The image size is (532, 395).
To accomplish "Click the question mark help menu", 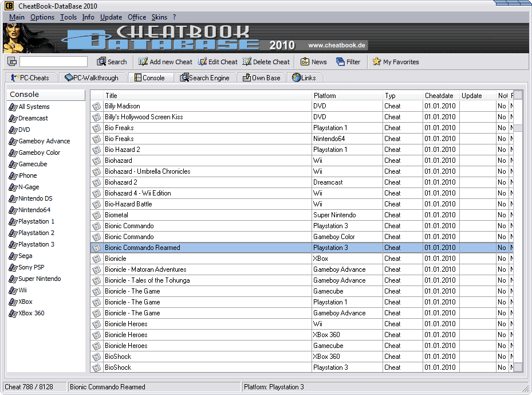I will click(x=175, y=17).
